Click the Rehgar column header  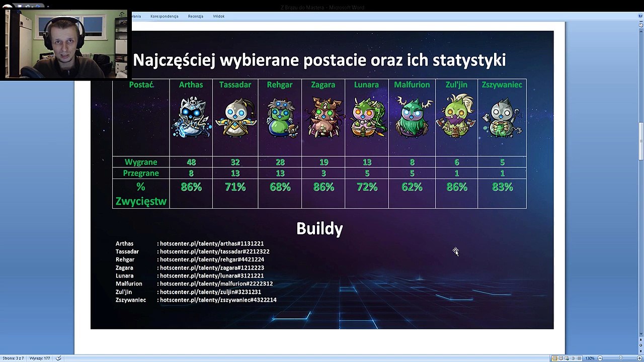coord(280,85)
